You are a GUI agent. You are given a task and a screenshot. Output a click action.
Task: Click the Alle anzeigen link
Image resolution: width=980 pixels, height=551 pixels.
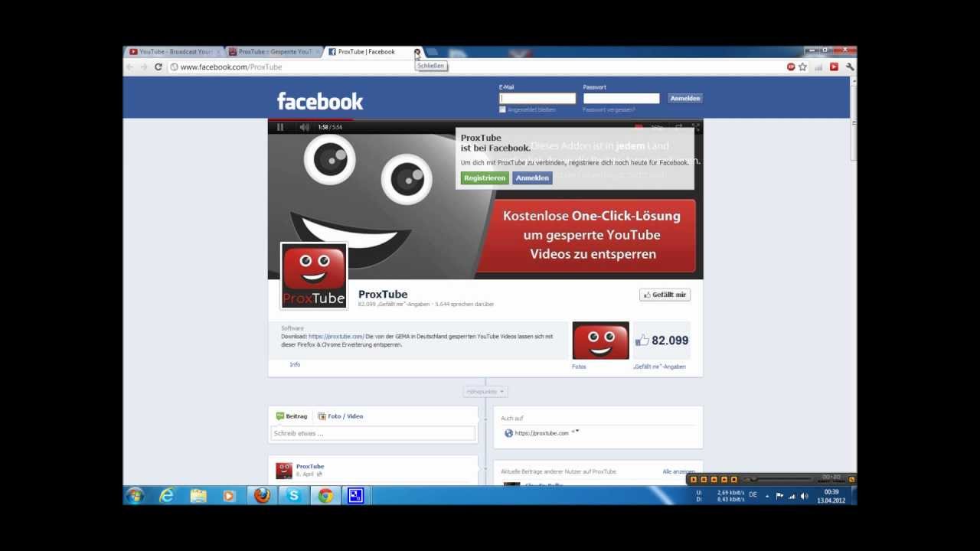click(x=678, y=471)
